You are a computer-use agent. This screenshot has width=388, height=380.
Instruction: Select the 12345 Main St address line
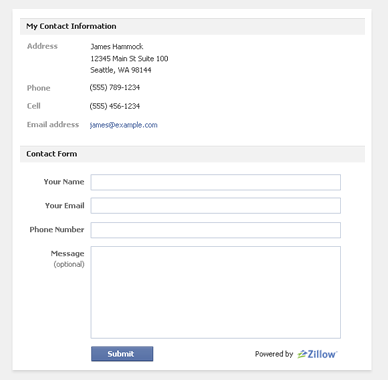(x=129, y=59)
